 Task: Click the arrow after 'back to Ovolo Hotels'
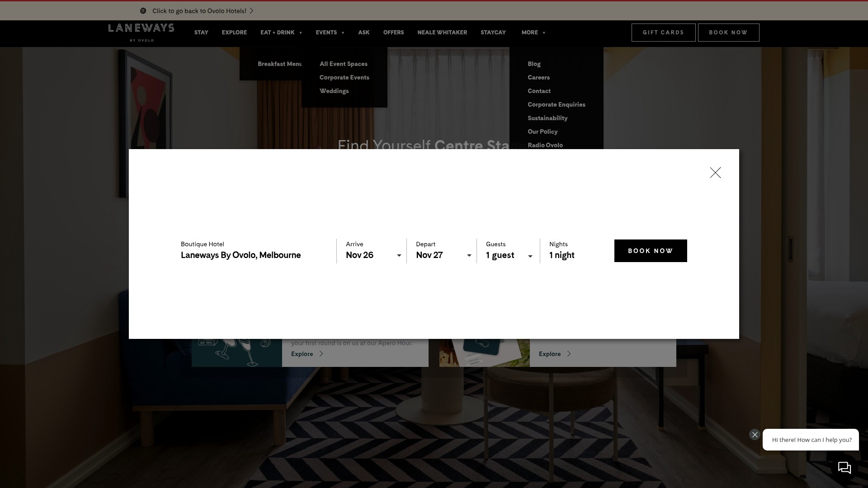[252, 11]
